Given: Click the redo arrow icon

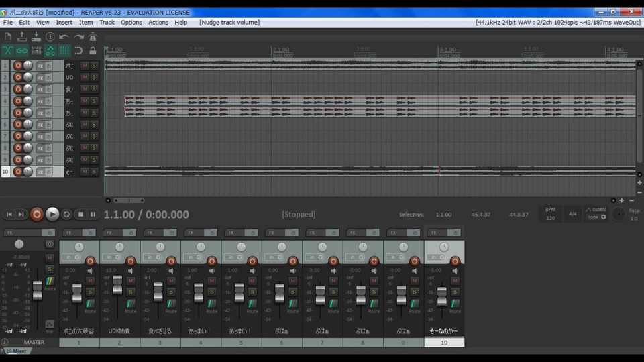Looking at the screenshot, I should tap(78, 36).
